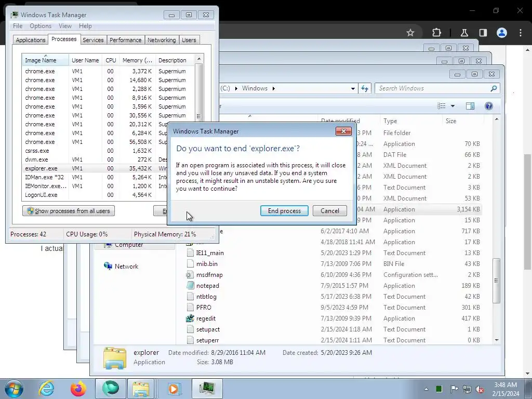The image size is (532, 399).
Task: Bookmark this page with the star icon
Action: 410,33
